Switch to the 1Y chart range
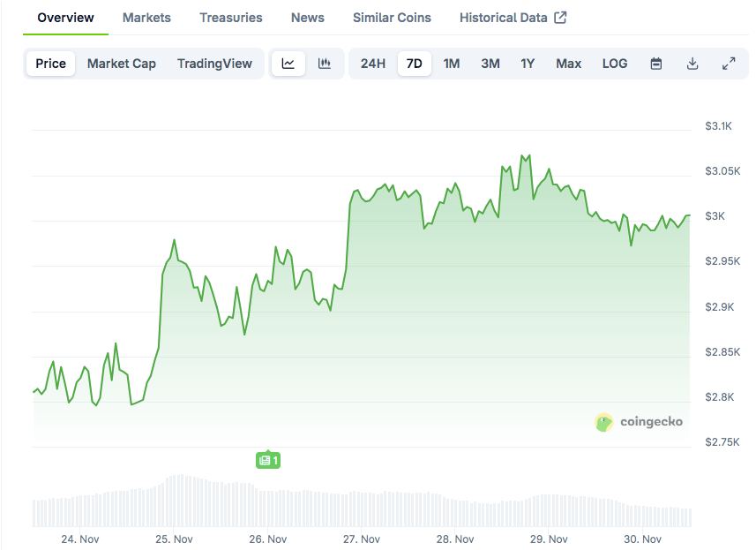 click(x=528, y=64)
